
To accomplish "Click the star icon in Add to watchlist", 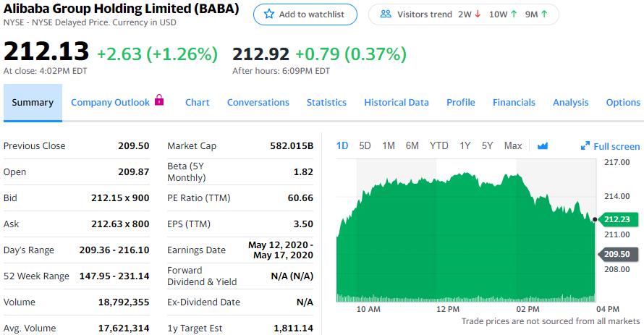I will coord(269,14).
